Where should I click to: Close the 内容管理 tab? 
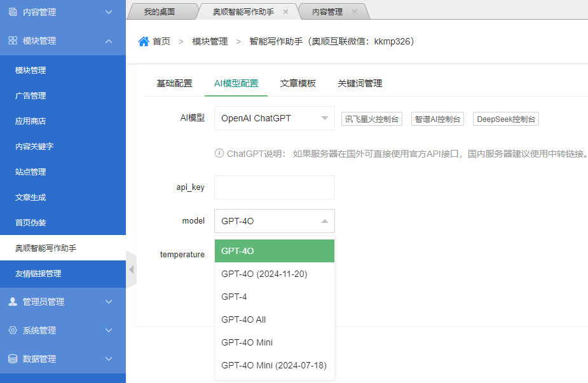click(354, 12)
